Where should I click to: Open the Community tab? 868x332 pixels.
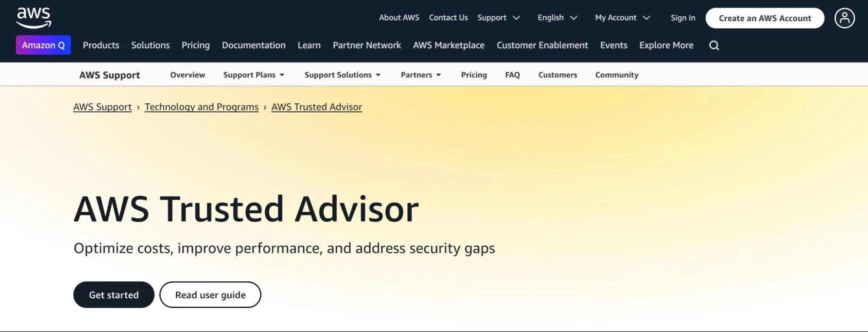tap(617, 75)
